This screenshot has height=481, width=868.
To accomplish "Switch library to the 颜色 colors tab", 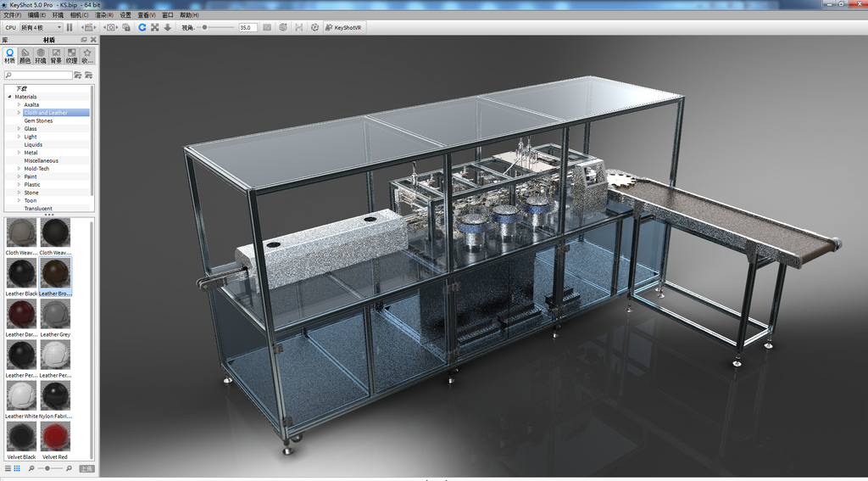I will tap(25, 56).
